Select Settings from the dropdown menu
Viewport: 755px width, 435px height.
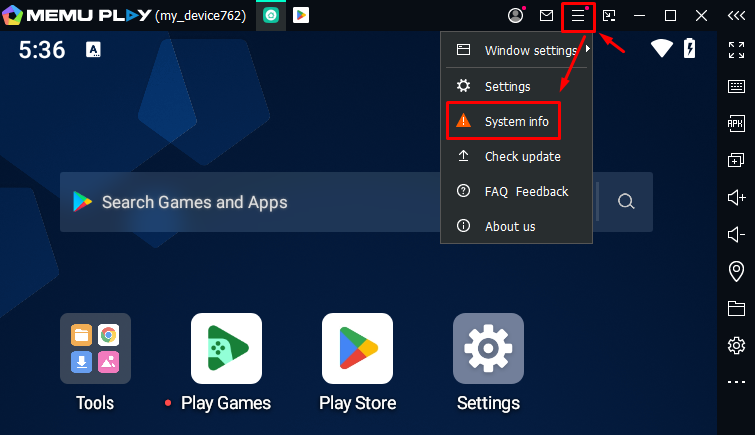516,87
